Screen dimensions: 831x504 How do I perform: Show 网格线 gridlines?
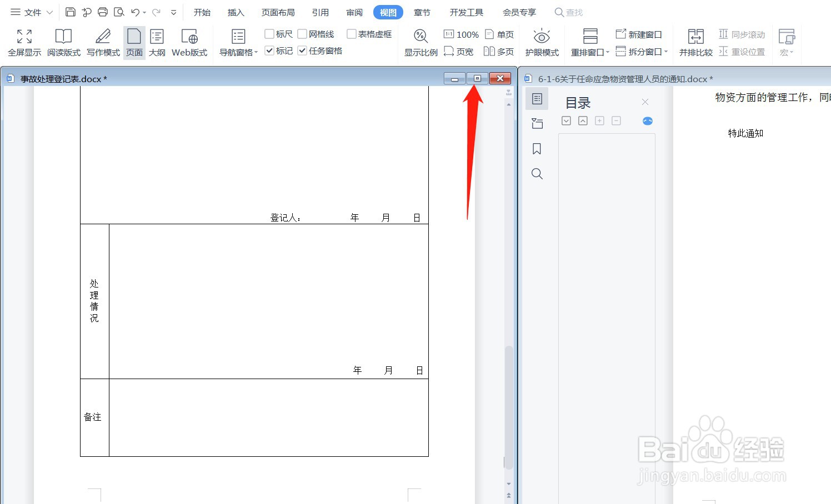coord(302,33)
